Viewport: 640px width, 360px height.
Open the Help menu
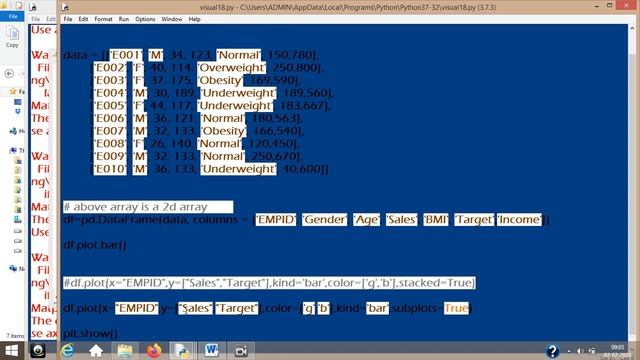pos(194,19)
